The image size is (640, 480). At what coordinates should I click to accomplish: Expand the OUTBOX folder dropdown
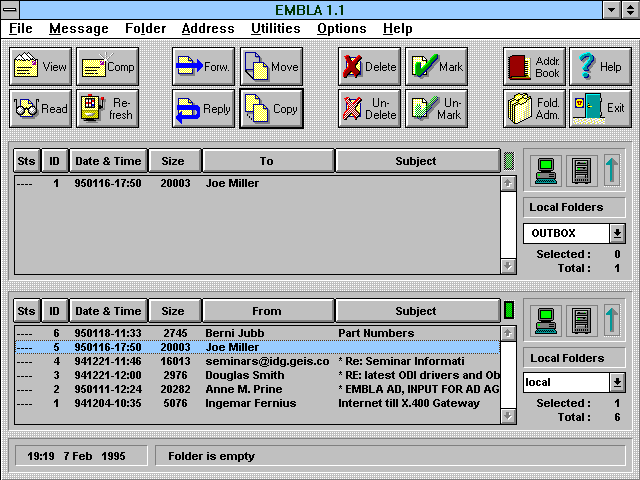point(617,233)
